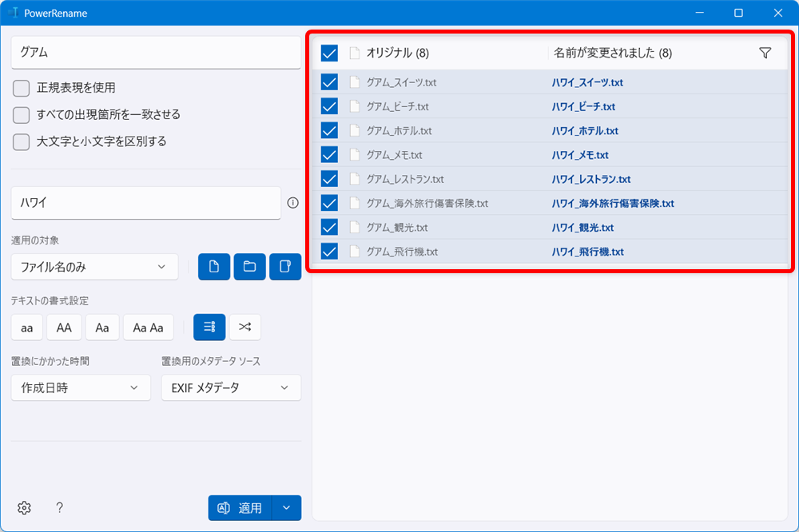Open the ファイル名のみ dropdown
Screen dimensions: 799x532
(x=94, y=266)
